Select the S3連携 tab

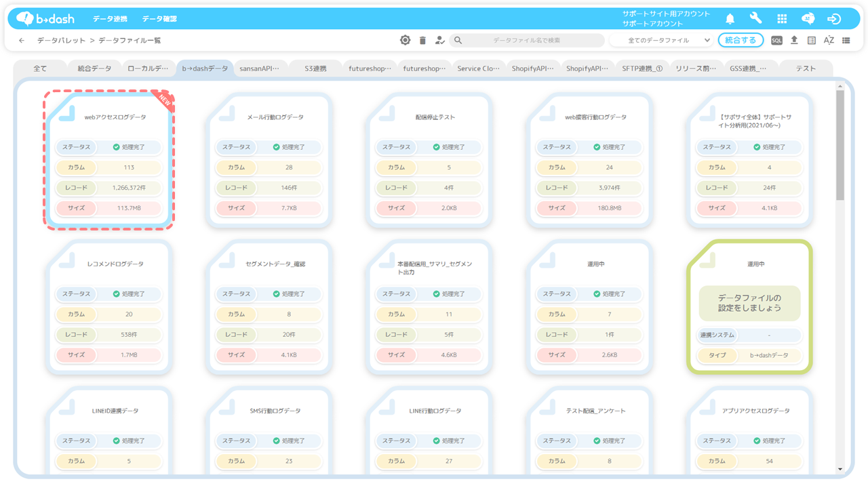tap(315, 68)
